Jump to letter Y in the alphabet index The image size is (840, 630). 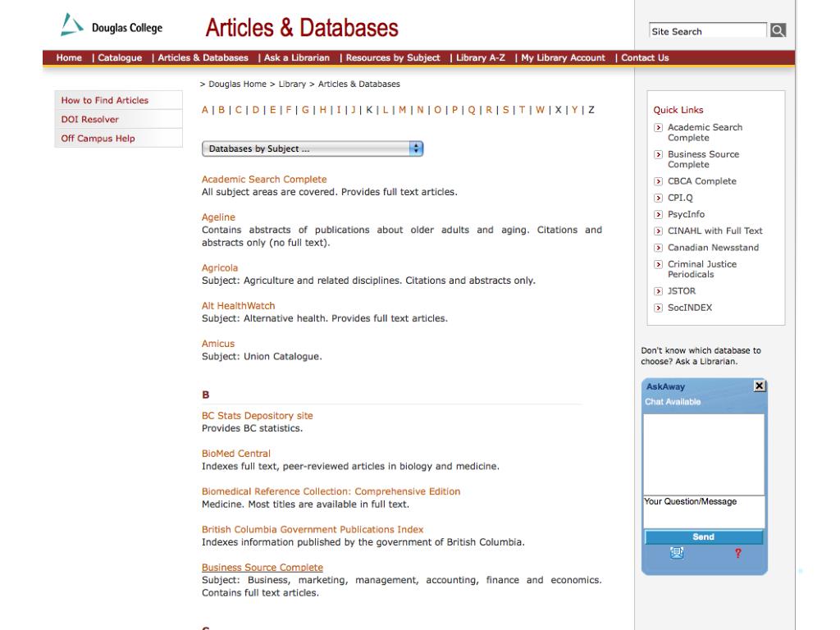(574, 110)
